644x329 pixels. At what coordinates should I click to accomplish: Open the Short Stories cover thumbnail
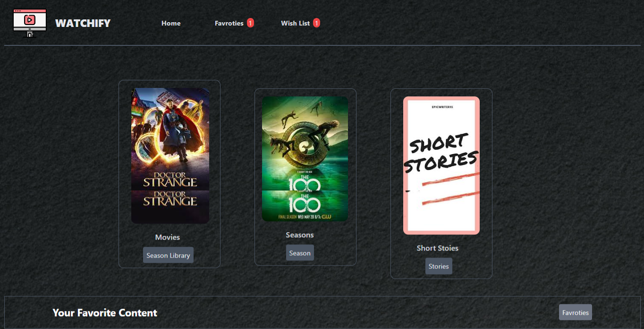coord(441,165)
